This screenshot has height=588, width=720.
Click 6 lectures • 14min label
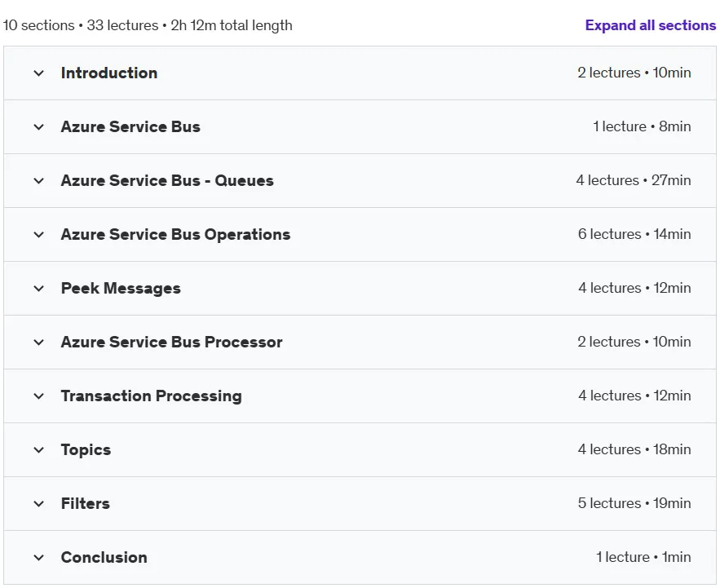pos(634,234)
